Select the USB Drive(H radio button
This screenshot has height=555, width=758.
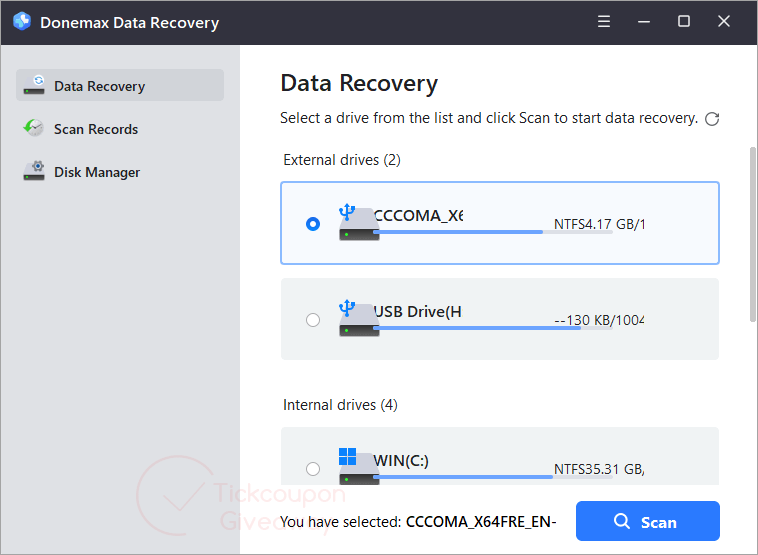313,320
